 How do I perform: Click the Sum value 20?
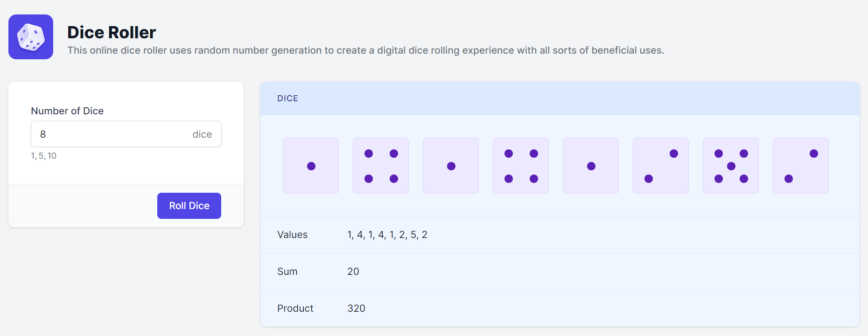pyautogui.click(x=353, y=272)
